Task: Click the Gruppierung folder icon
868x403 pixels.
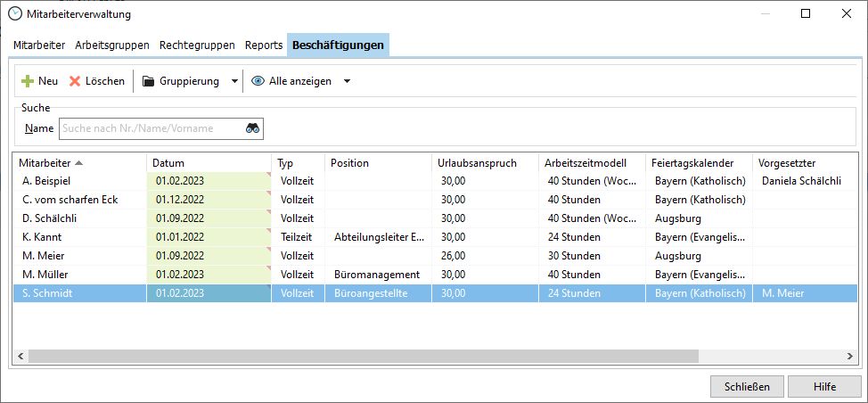Action: (x=148, y=81)
